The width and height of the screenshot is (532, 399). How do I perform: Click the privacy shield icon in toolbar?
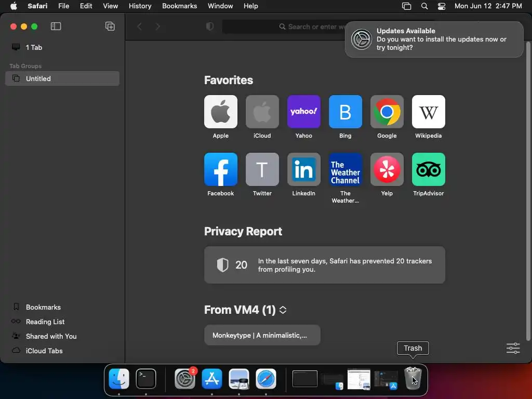pyautogui.click(x=210, y=26)
